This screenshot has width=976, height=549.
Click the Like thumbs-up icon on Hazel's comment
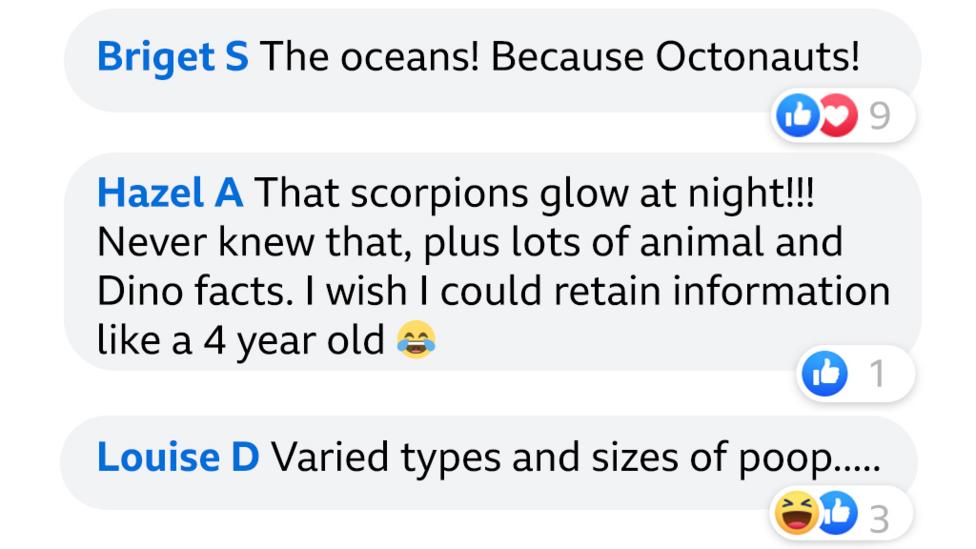[826, 373]
